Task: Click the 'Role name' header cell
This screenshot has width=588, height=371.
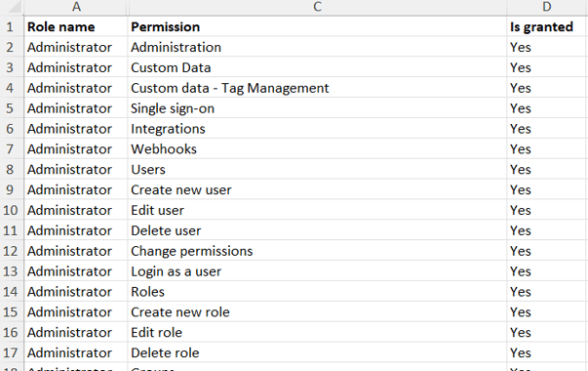Action: (76, 27)
